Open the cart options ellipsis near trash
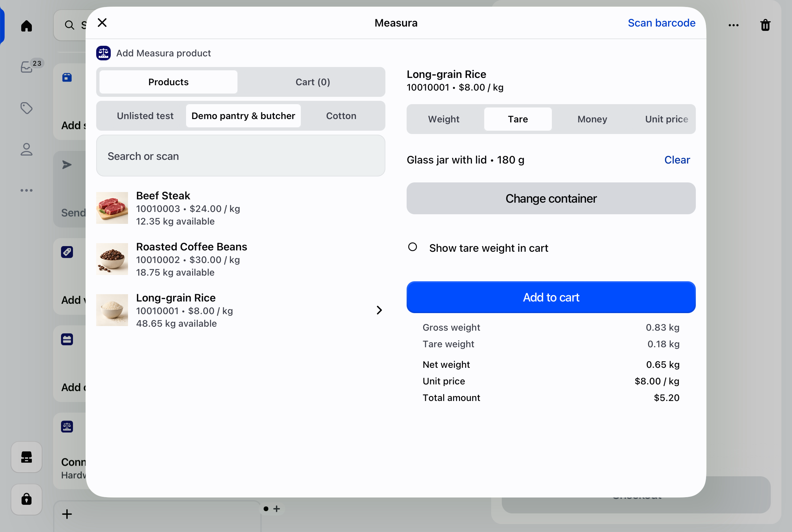792x532 pixels. tap(733, 25)
